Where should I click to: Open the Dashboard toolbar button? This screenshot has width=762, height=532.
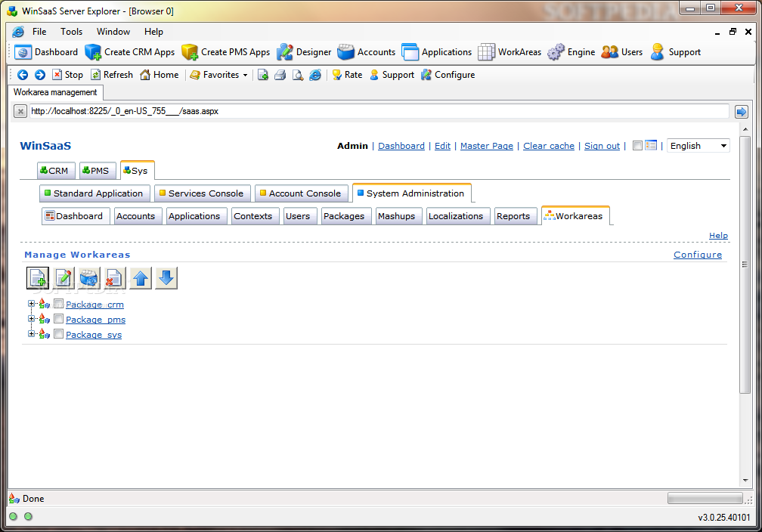[46, 52]
